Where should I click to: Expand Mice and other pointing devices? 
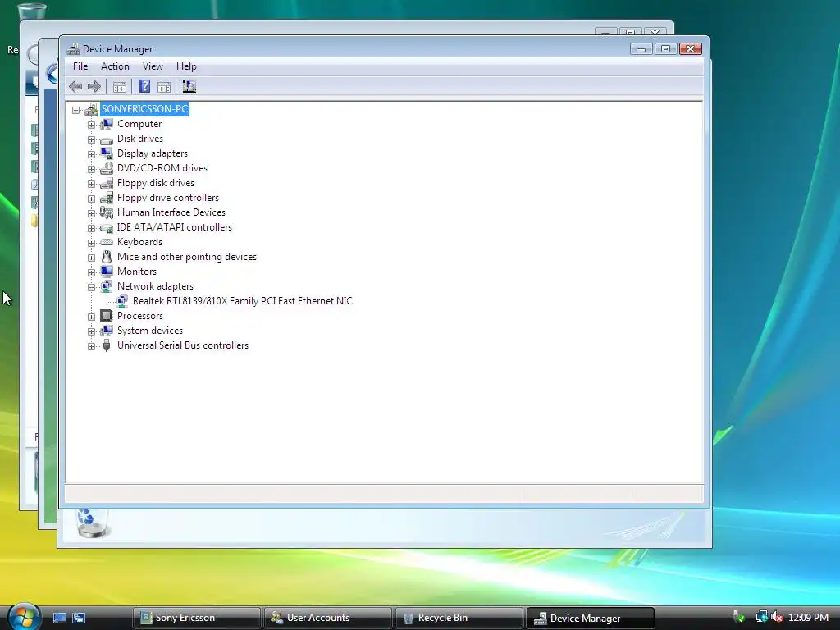(x=92, y=258)
